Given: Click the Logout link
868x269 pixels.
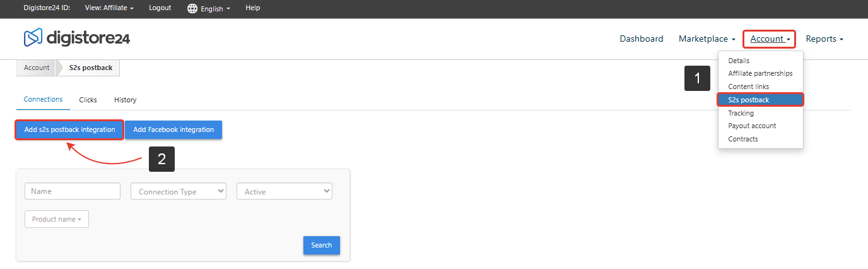Looking at the screenshot, I should click(x=160, y=8).
